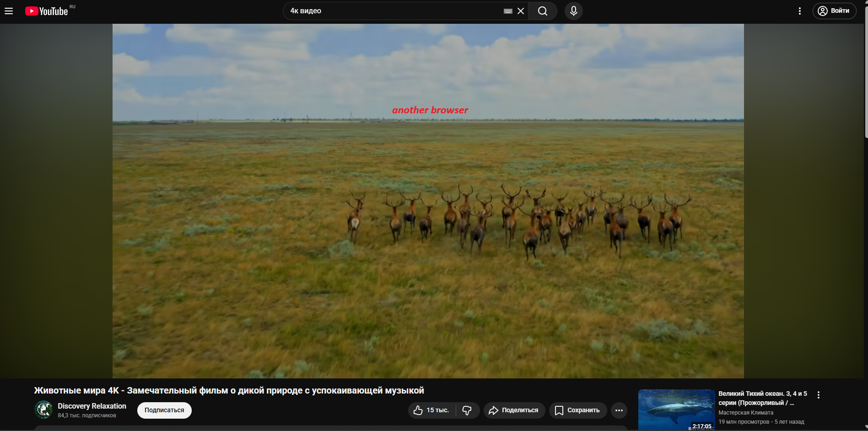Click the Поделиться share button
This screenshot has height=431, width=868.
[x=514, y=410]
